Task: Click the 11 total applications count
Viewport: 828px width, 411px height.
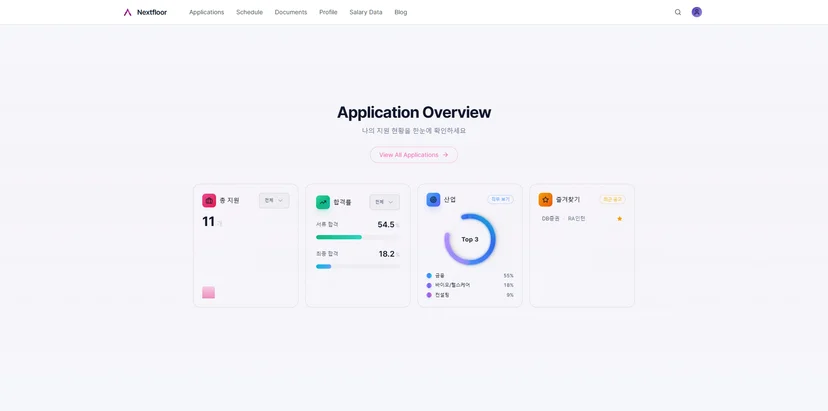Action: pyautogui.click(x=208, y=222)
